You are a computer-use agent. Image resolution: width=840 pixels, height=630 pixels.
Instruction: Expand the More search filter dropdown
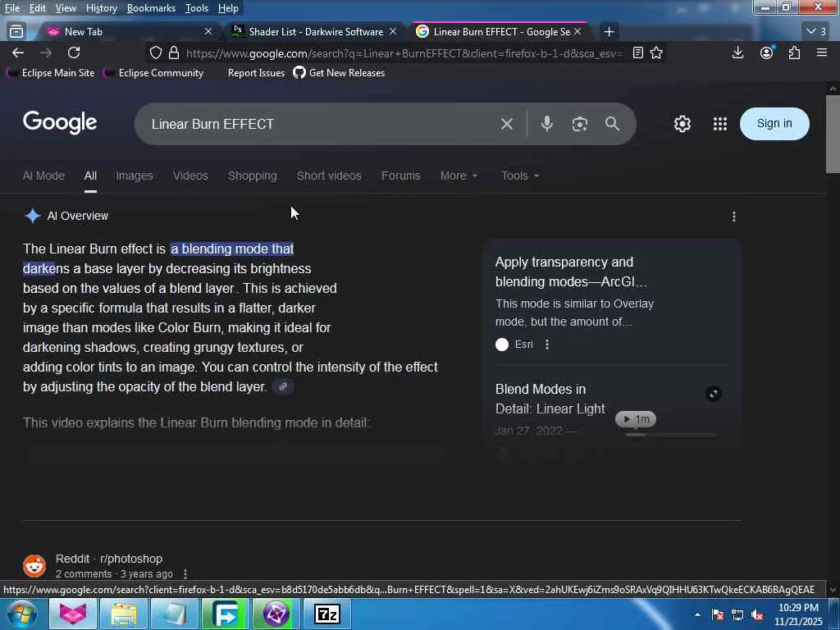(x=459, y=176)
